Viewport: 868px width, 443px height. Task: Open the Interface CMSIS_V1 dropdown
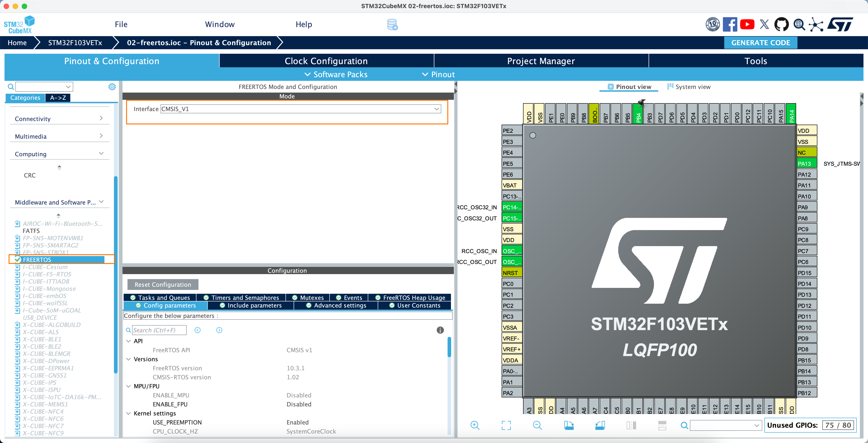[301, 109]
